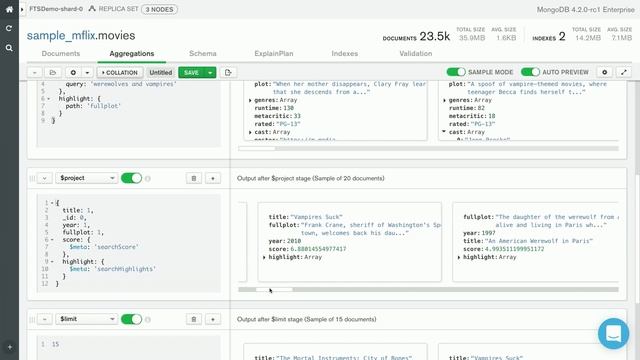640x360 pixels.
Task: Expand highlight Array in Vampires Suck document
Action: [x=264, y=258]
